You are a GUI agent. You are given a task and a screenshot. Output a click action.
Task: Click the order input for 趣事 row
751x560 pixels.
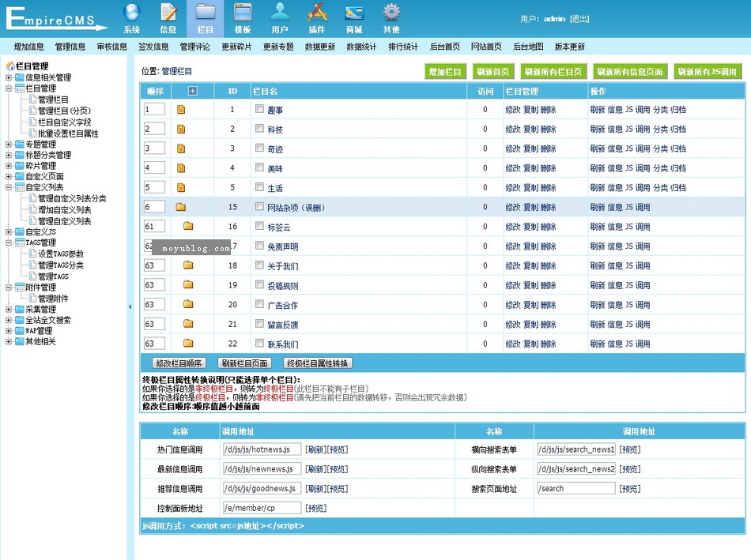pyautogui.click(x=155, y=109)
